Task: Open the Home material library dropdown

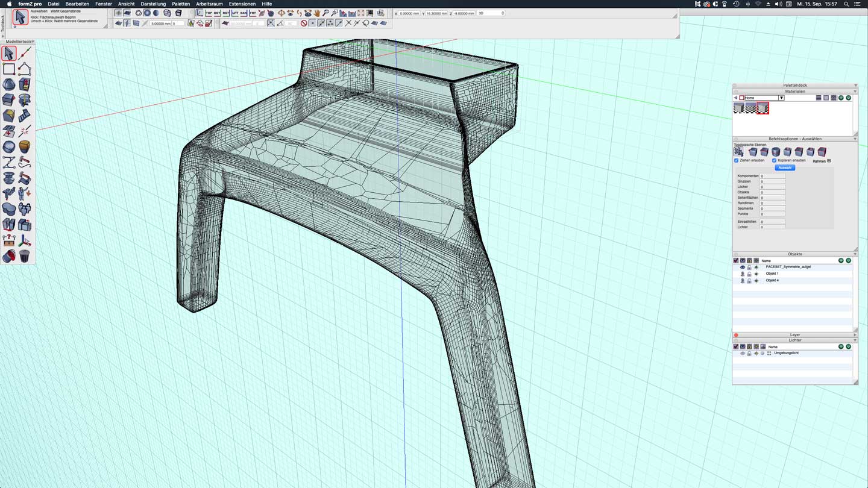Action: [x=781, y=98]
